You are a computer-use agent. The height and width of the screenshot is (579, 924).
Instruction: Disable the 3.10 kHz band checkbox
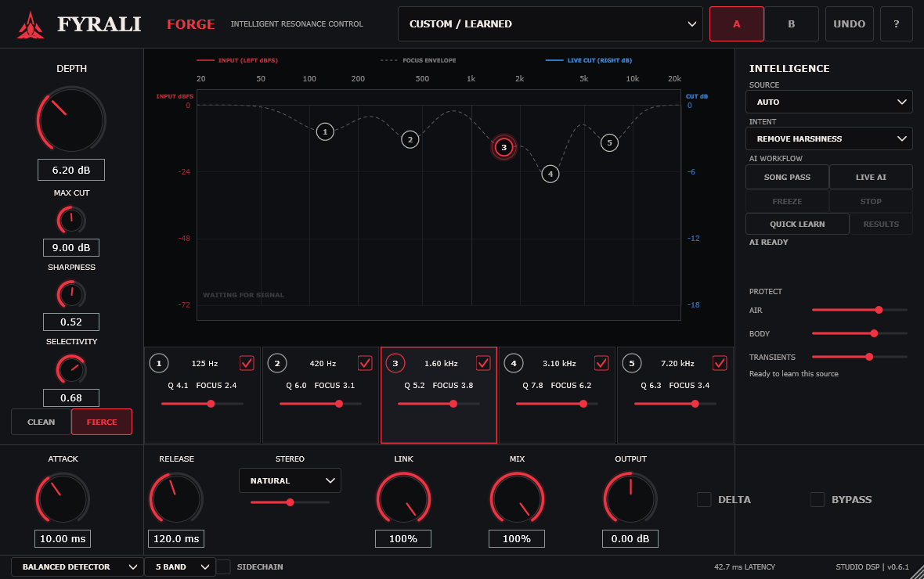(x=601, y=363)
